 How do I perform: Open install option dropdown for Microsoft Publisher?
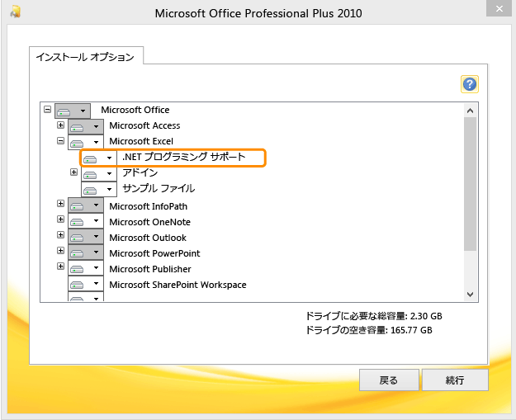coord(86,267)
